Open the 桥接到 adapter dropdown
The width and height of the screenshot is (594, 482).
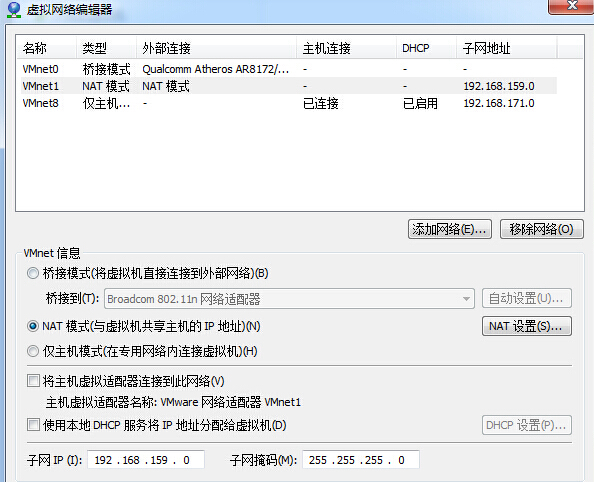289,299
